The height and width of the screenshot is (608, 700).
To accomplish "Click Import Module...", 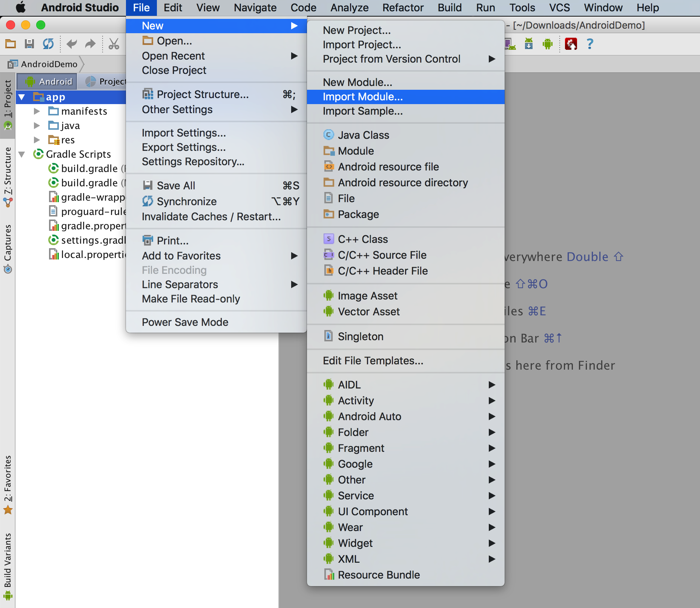I will tap(406, 97).
